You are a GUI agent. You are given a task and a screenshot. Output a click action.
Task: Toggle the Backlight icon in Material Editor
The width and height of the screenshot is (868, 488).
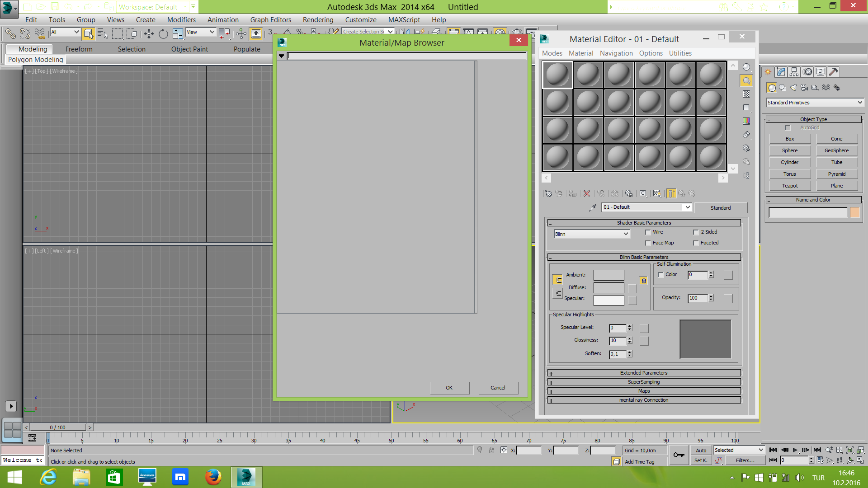pos(746,80)
